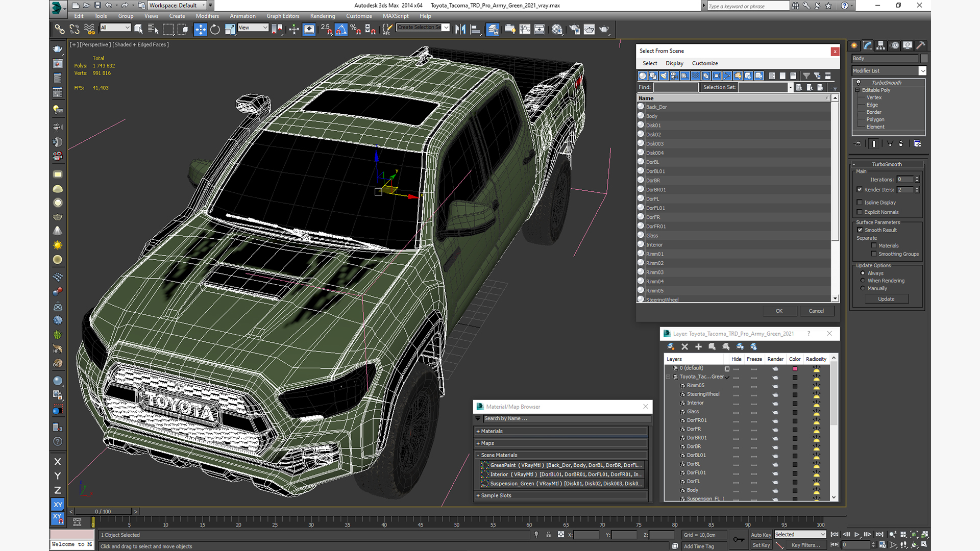980x551 pixels.
Task: Select Always update option
Action: [863, 273]
